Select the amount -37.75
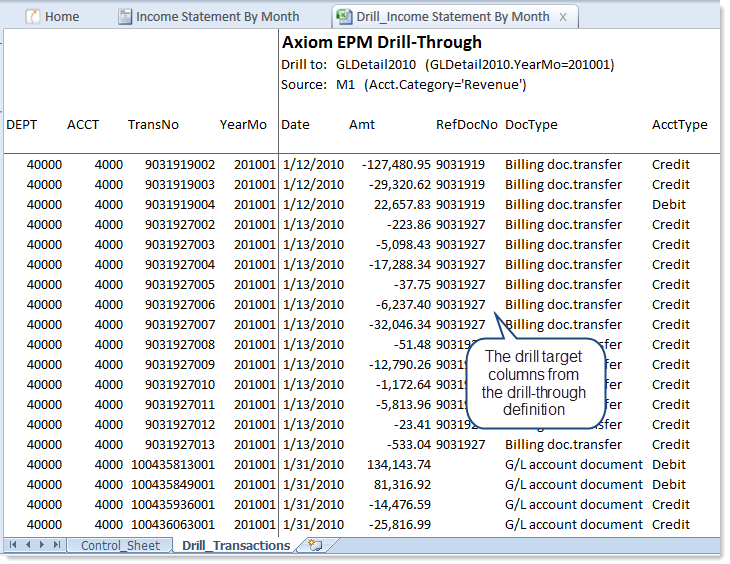The height and width of the screenshot is (564, 730). pyautogui.click(x=412, y=285)
